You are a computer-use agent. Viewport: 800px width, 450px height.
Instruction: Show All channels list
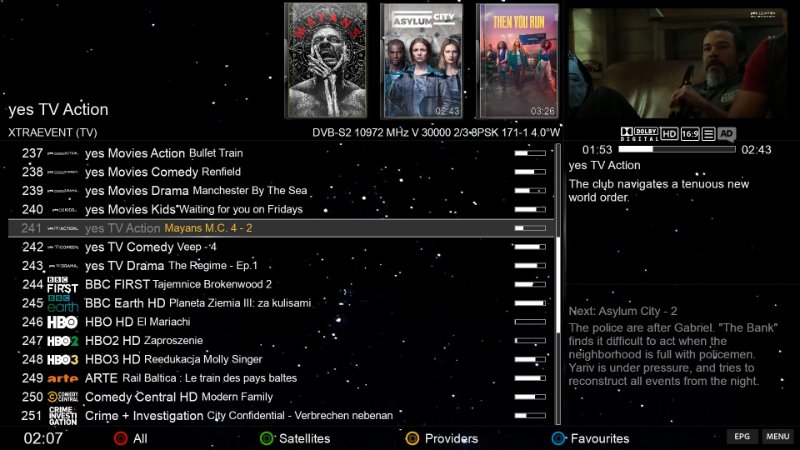point(140,438)
